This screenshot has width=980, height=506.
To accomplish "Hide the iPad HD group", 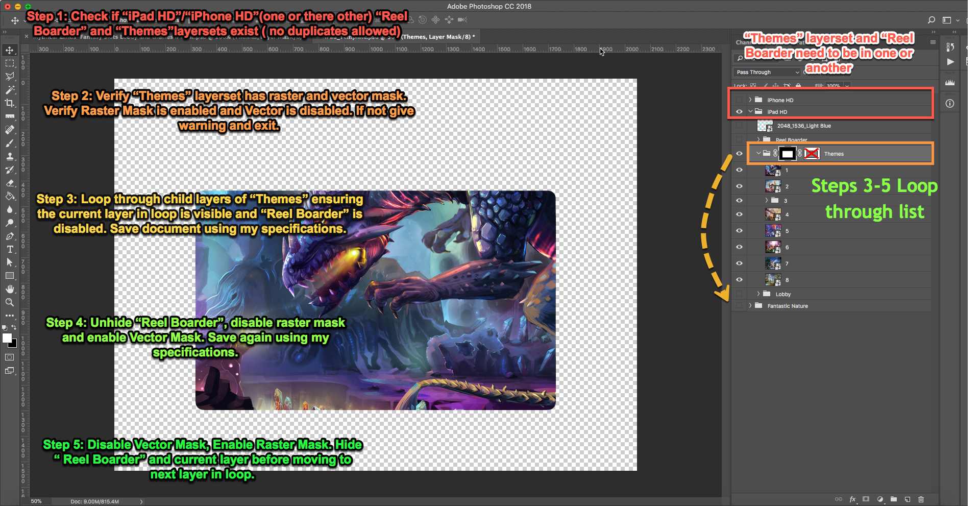I will (739, 112).
